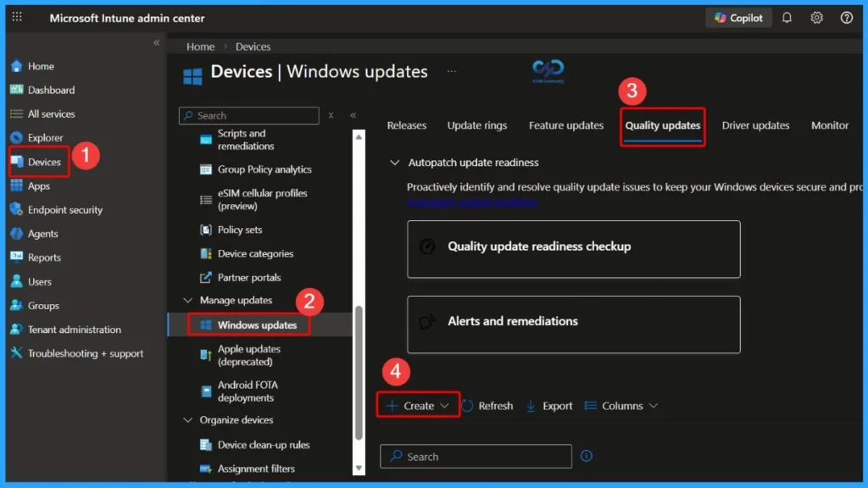The height and width of the screenshot is (488, 868).
Task: Open the Columns dropdown
Action: 621,405
